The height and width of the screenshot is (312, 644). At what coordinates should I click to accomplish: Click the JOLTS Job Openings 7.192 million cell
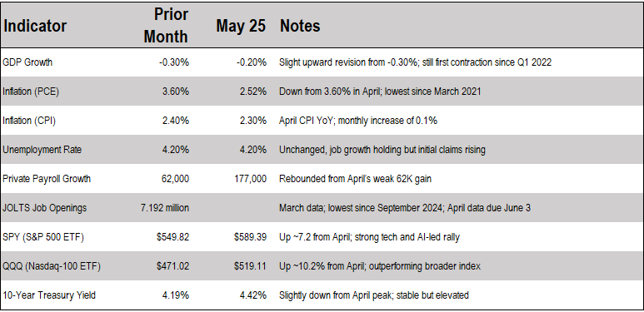click(x=165, y=208)
